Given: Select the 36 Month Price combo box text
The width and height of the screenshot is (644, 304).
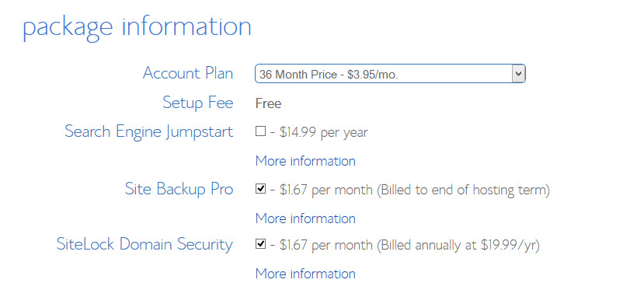Looking at the screenshot, I should coord(329,75).
